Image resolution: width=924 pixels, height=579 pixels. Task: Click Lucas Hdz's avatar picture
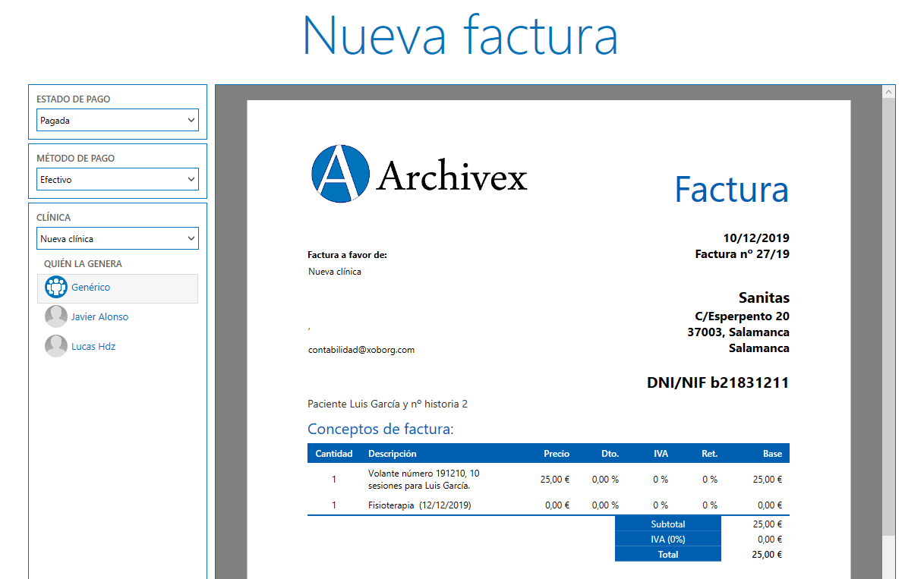coord(55,345)
